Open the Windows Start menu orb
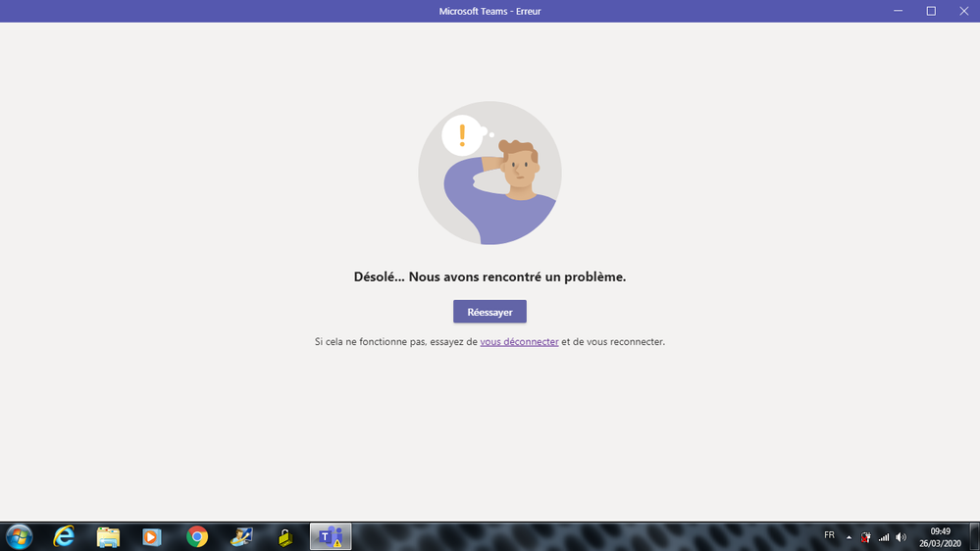The image size is (980, 551). coord(19,536)
